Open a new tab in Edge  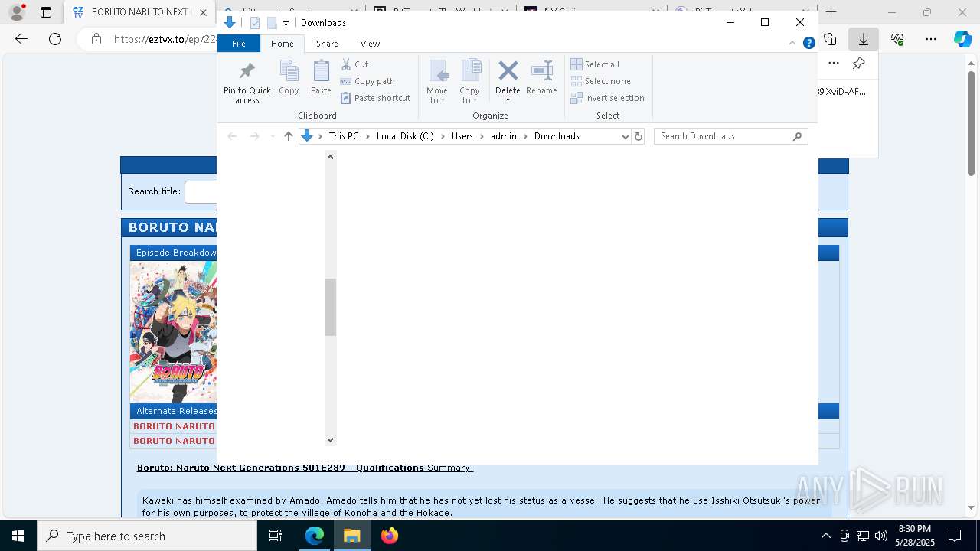pyautogui.click(x=831, y=12)
